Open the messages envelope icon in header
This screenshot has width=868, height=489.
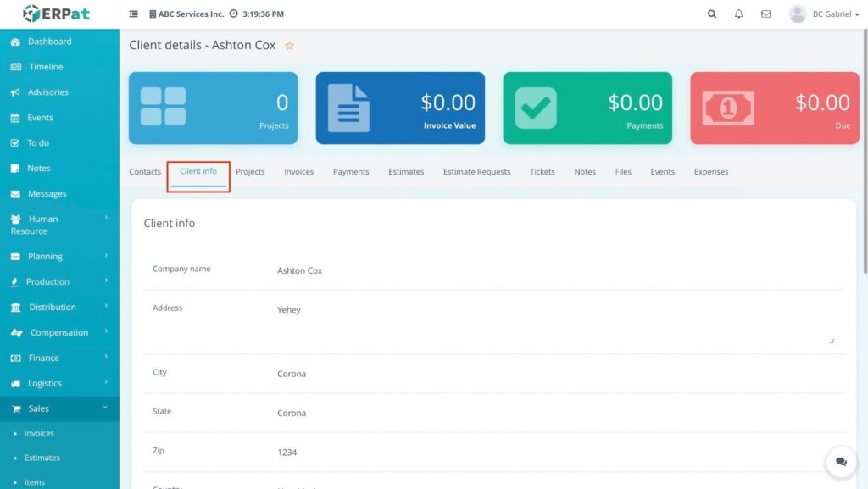765,14
